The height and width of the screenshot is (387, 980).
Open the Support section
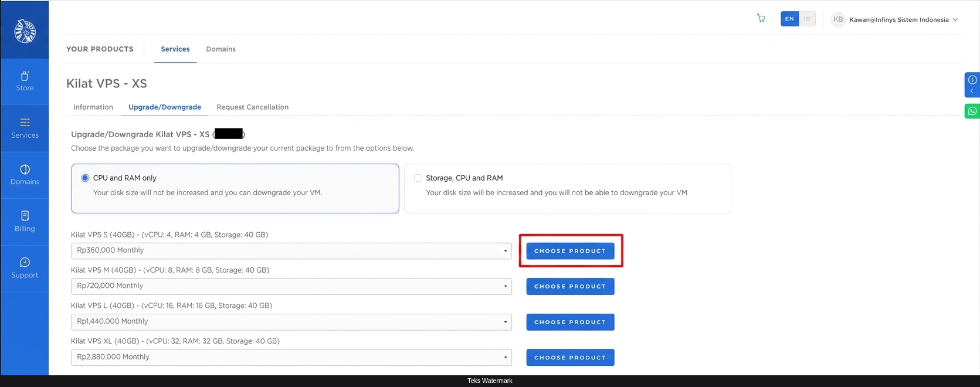[25, 269]
